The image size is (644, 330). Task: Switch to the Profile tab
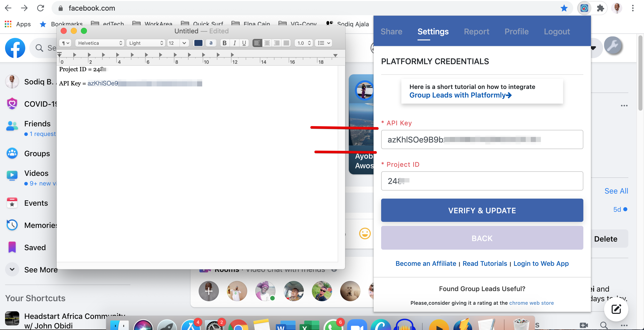pos(516,32)
